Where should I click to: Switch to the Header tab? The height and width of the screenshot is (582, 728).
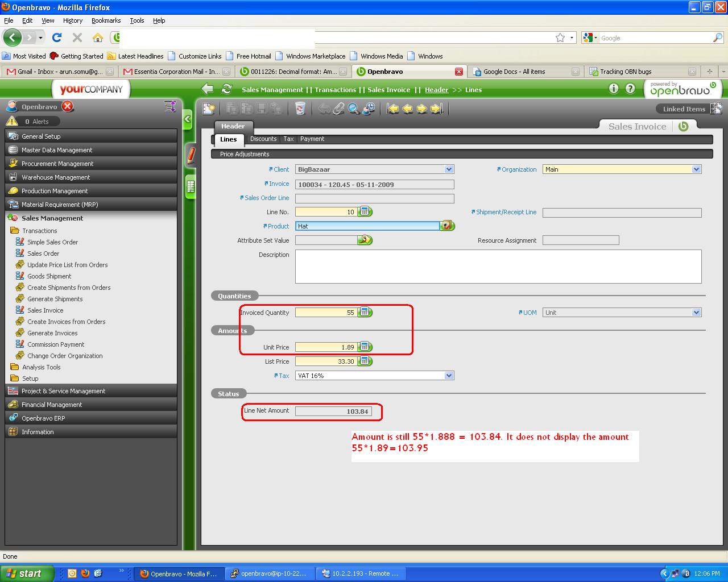[233, 126]
